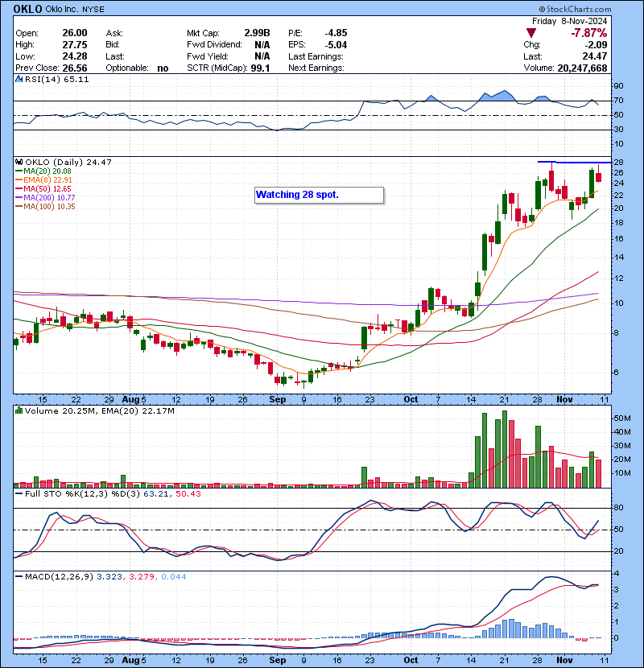Click the StockCharts.com copyright watermark

[x=592, y=9]
